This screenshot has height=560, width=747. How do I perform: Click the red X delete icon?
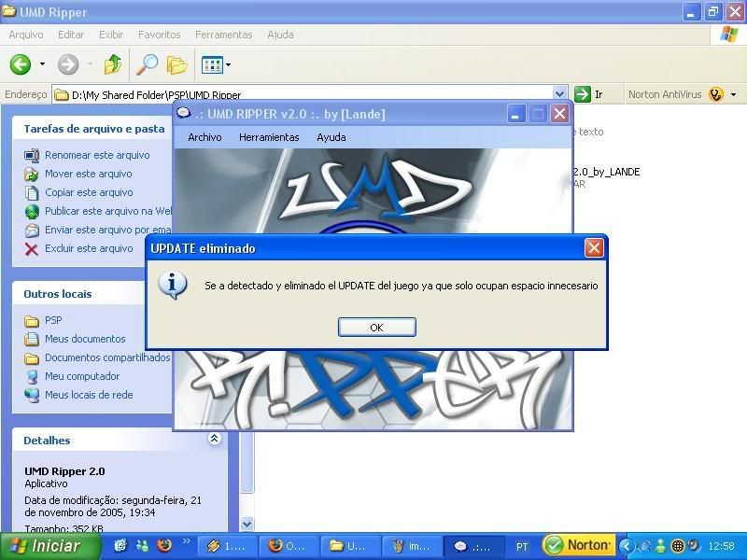pos(32,249)
